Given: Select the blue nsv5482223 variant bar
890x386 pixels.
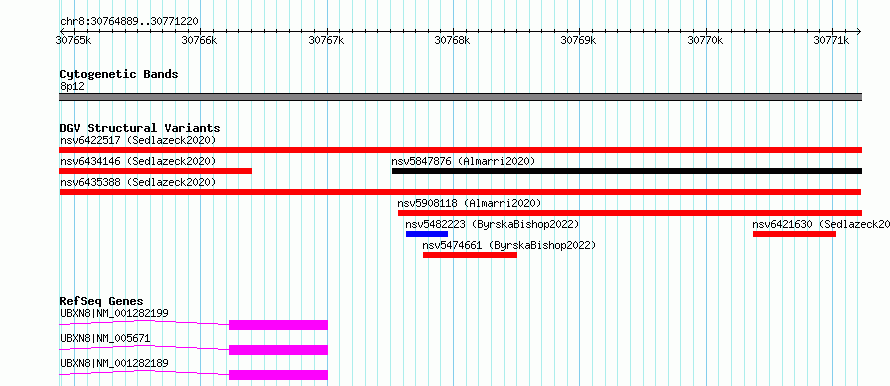Looking at the screenshot, I should point(427,234).
